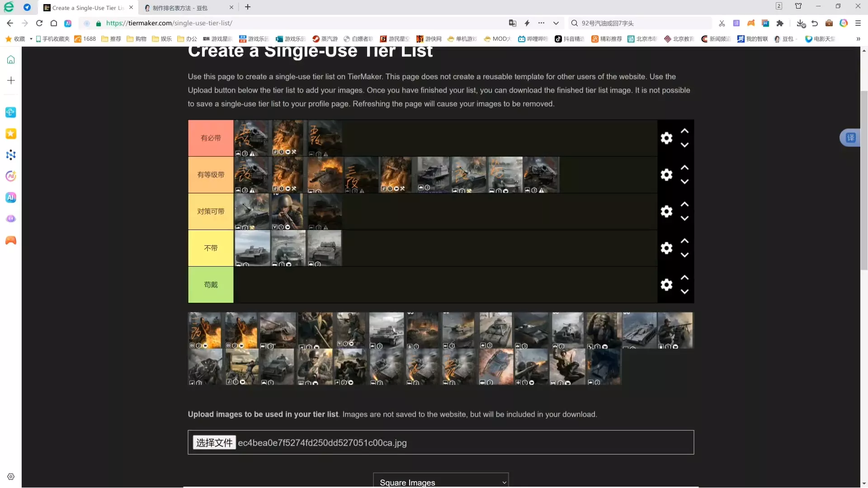
Task: Move the 有必带 tier row down
Action: [x=684, y=145]
